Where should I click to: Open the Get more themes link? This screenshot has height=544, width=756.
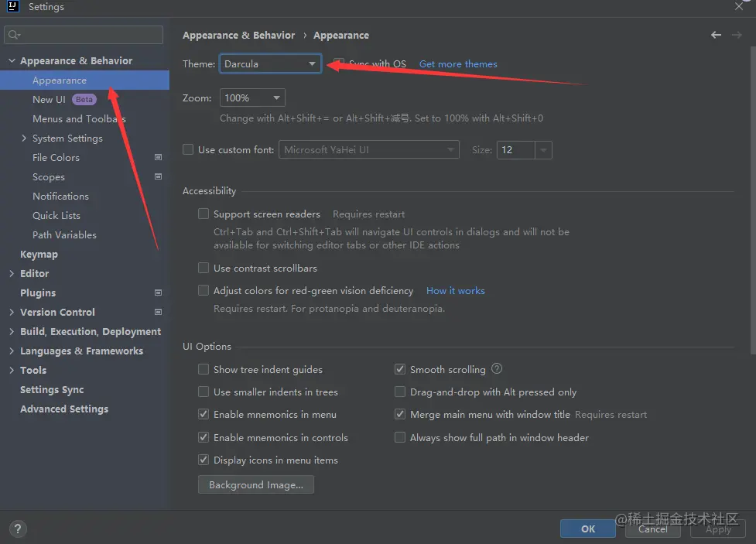(x=458, y=63)
